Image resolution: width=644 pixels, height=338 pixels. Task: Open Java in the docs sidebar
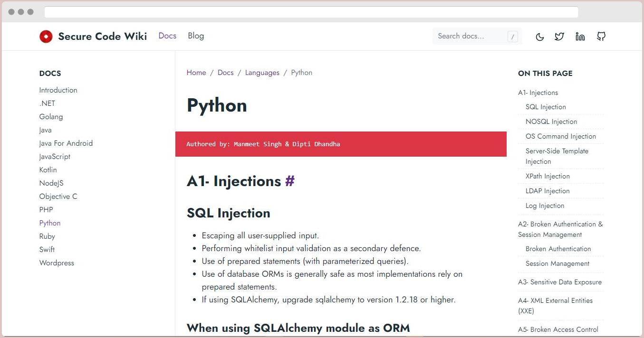(x=46, y=130)
